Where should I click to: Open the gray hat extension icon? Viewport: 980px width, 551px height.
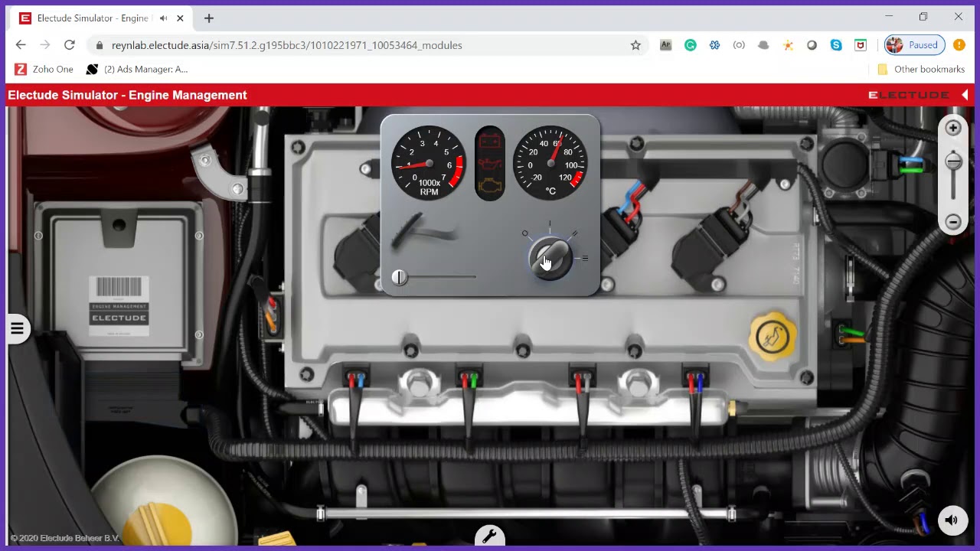click(763, 45)
